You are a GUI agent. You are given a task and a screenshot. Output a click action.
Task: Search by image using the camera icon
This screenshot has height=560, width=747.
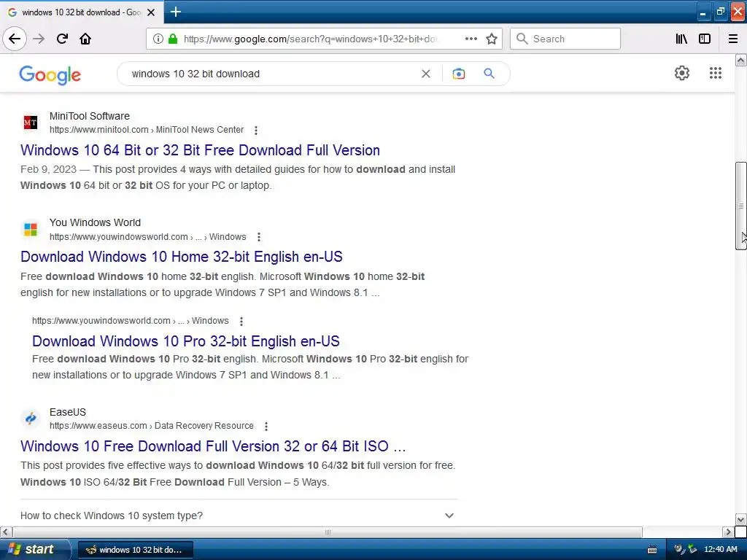pos(459,74)
